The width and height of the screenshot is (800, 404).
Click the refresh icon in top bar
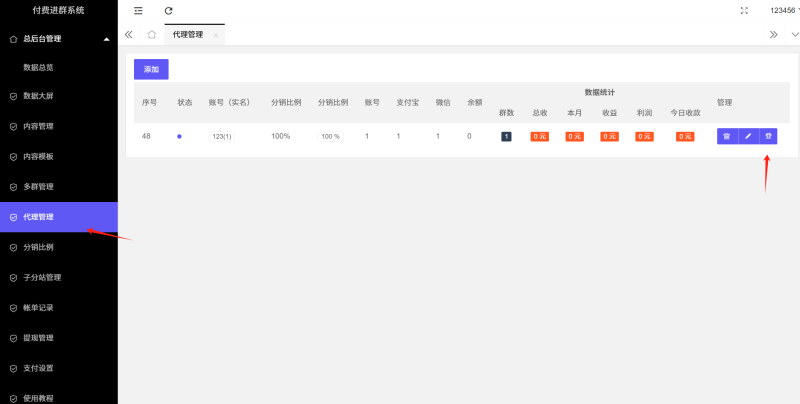coord(169,10)
